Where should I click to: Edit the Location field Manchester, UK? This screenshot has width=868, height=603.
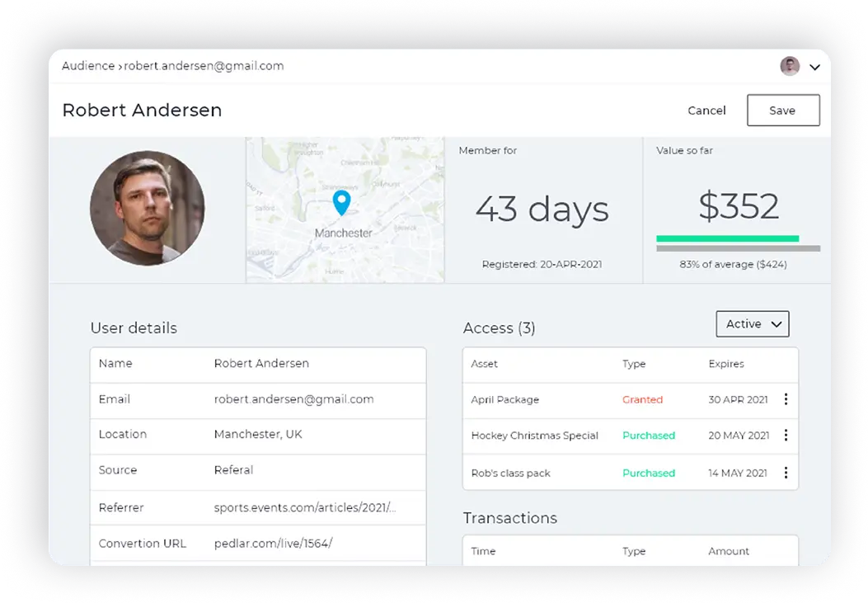(258, 435)
